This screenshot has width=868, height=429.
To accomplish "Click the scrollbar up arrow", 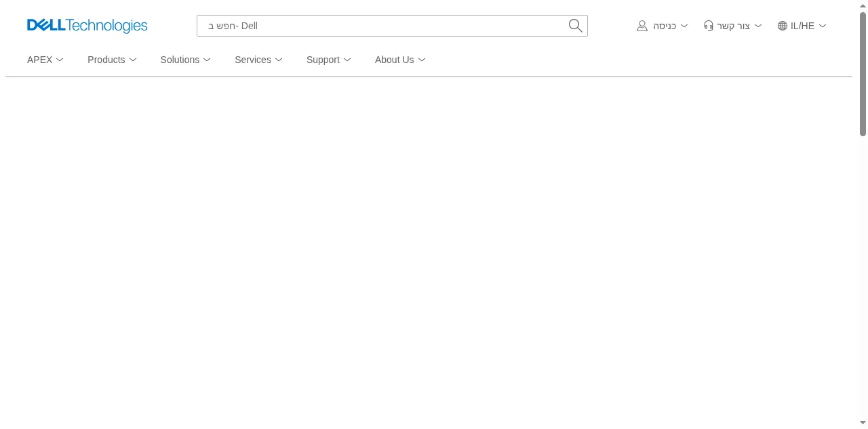I will point(863,5).
